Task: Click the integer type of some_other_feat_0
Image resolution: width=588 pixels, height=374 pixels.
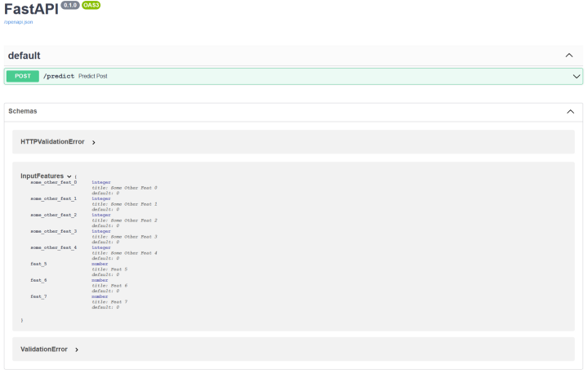Action: coord(101,182)
